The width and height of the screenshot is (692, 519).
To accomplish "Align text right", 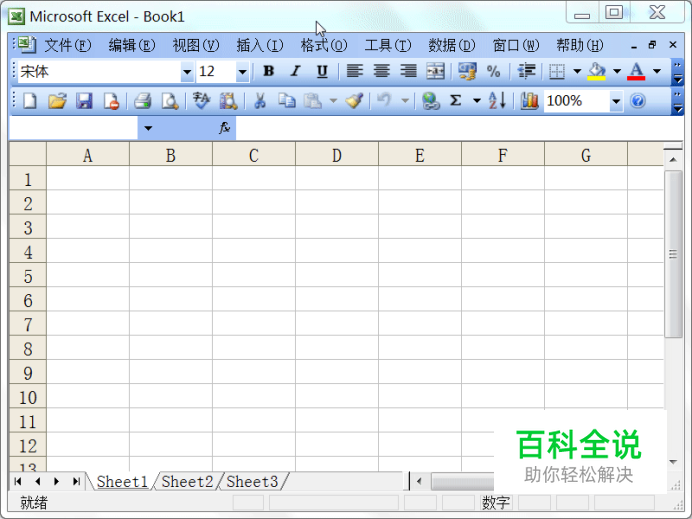I will pyautogui.click(x=408, y=71).
